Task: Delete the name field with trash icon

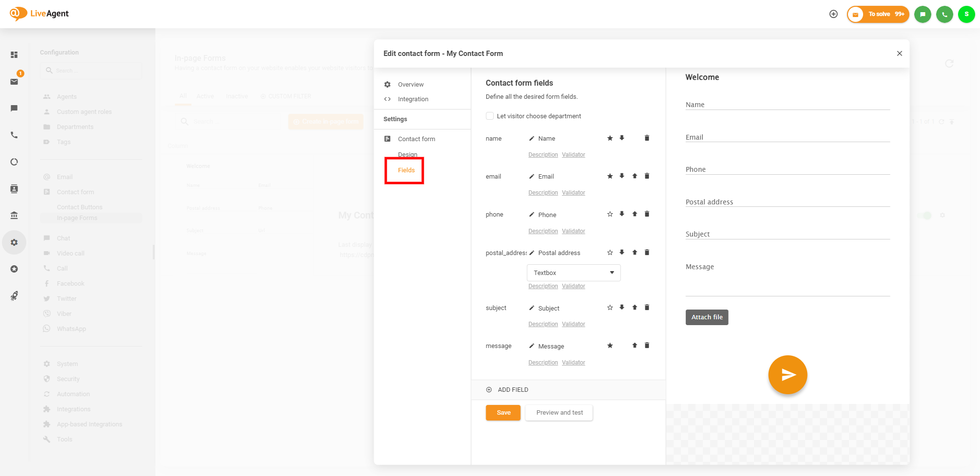Action: 647,138
